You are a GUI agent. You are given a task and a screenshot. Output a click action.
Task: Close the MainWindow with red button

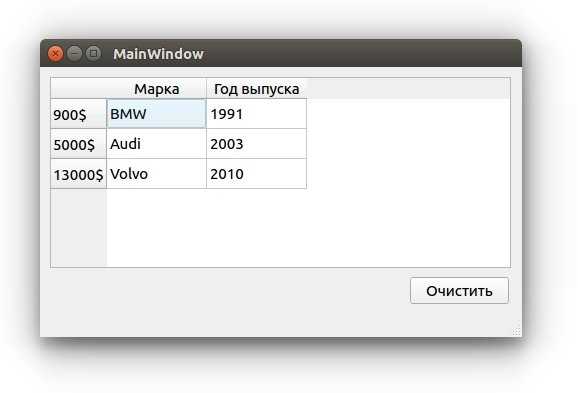coord(55,54)
